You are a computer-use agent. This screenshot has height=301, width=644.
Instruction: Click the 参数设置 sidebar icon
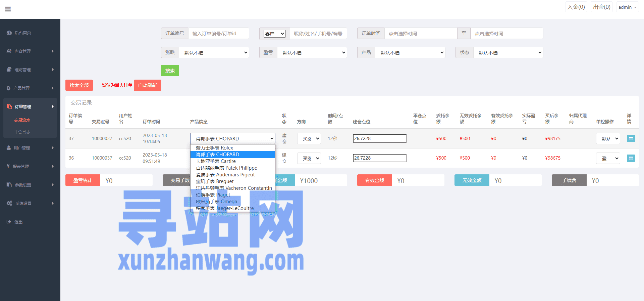[x=9, y=185]
